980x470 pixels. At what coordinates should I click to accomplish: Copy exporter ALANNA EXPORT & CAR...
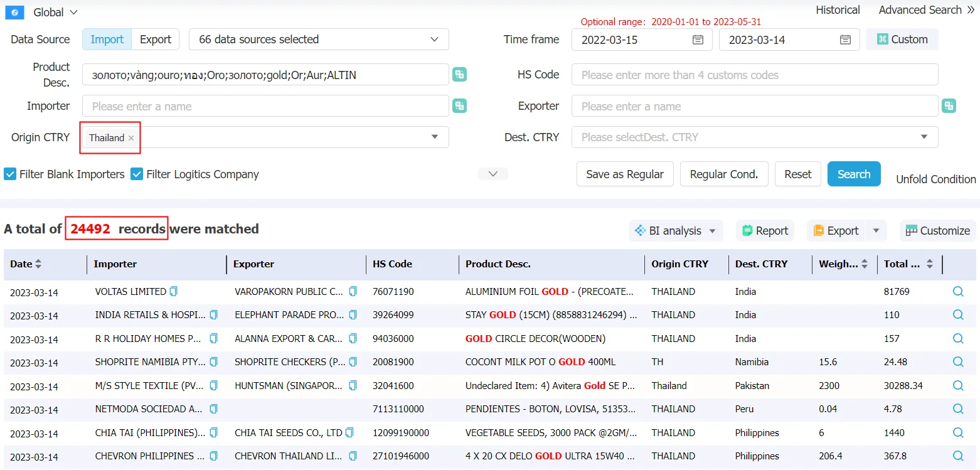click(x=353, y=338)
